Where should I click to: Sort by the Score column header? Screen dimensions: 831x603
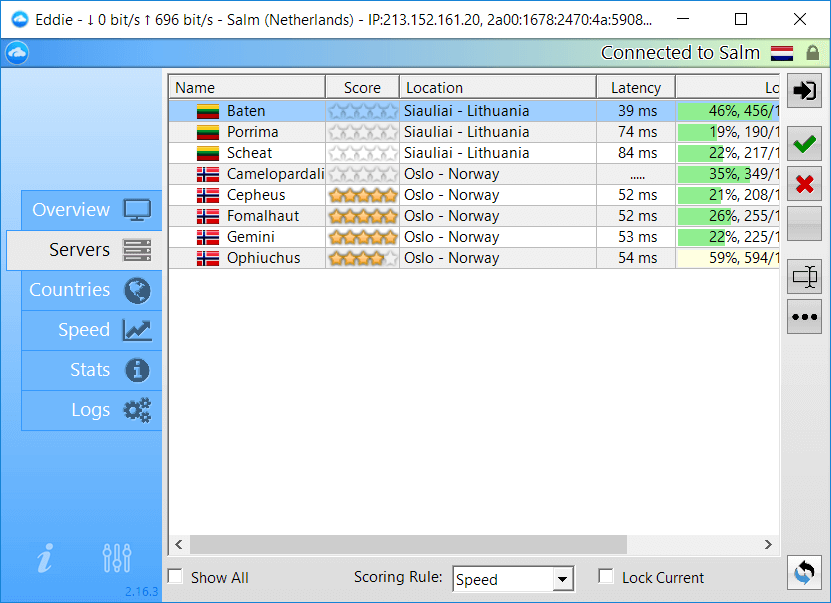[363, 87]
